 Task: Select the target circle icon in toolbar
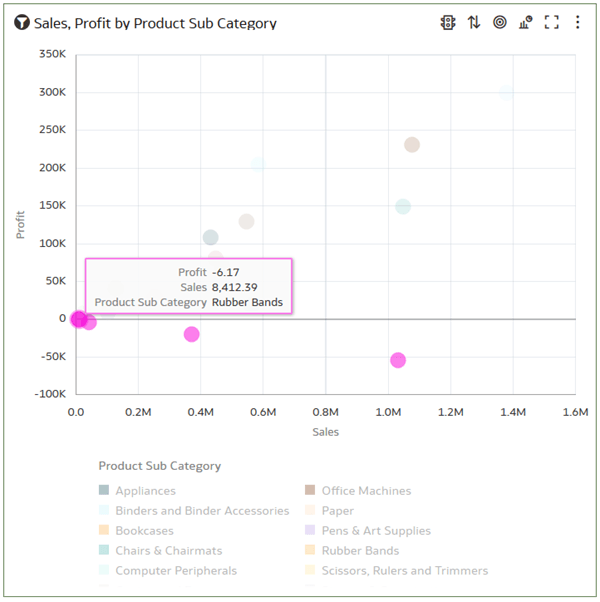point(499,22)
